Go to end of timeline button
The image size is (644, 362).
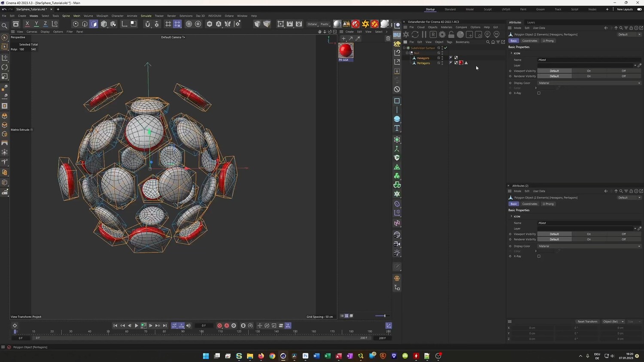pos(165,326)
